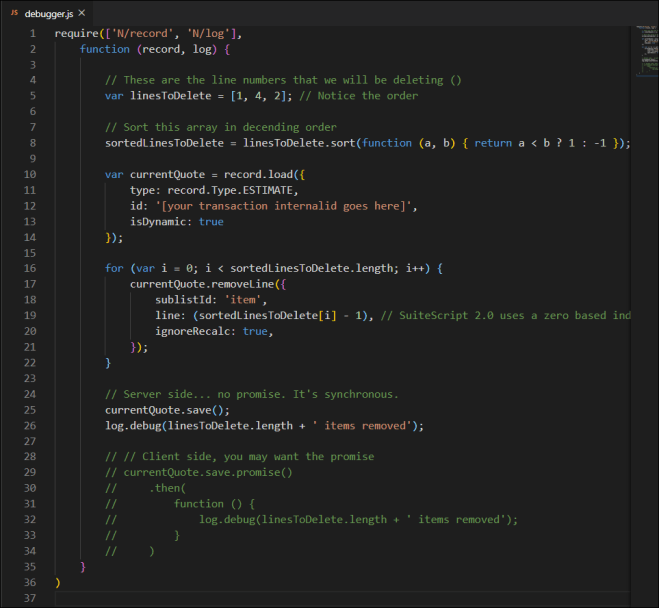Click 'record.load' call

[x=258, y=174]
